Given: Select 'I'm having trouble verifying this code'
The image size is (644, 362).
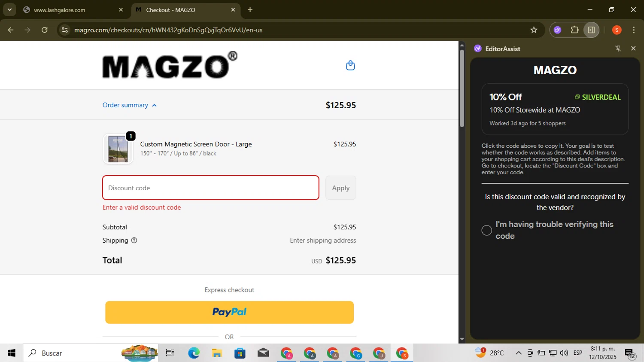Looking at the screenshot, I should 486,231.
